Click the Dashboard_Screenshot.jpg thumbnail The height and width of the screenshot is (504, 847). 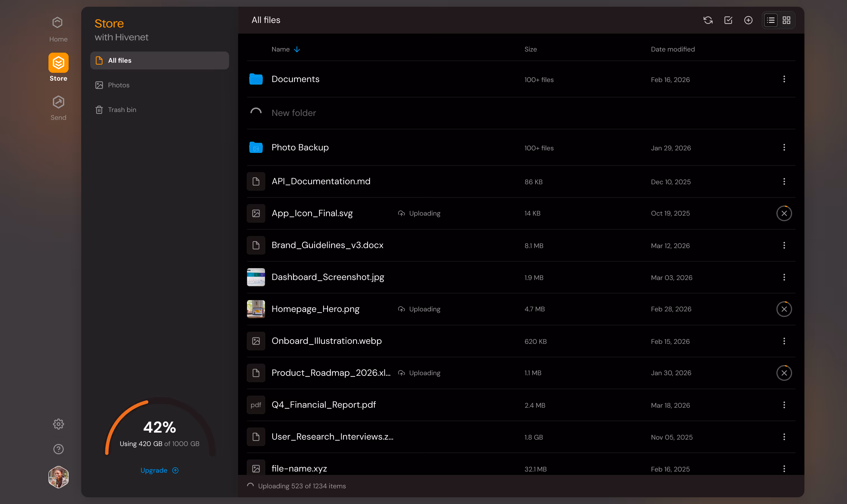[x=256, y=277]
